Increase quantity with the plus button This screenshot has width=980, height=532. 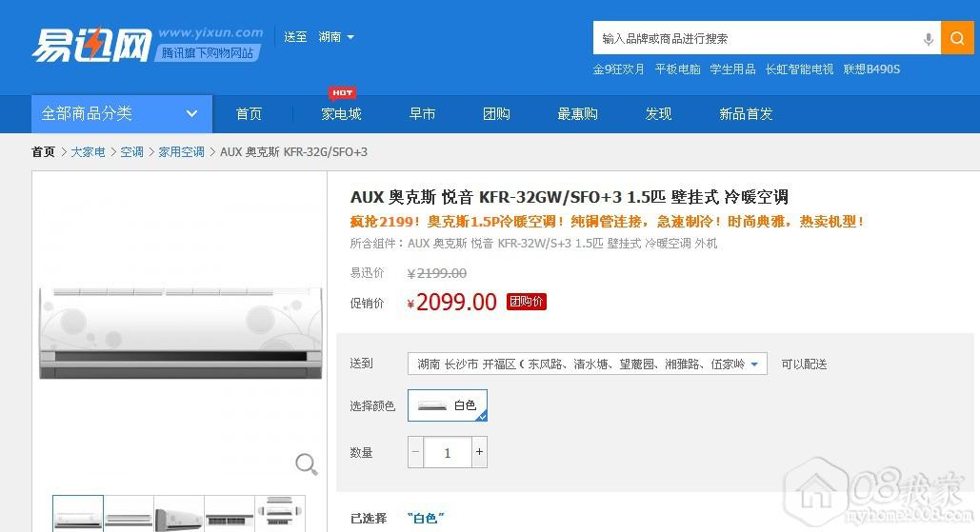click(479, 452)
